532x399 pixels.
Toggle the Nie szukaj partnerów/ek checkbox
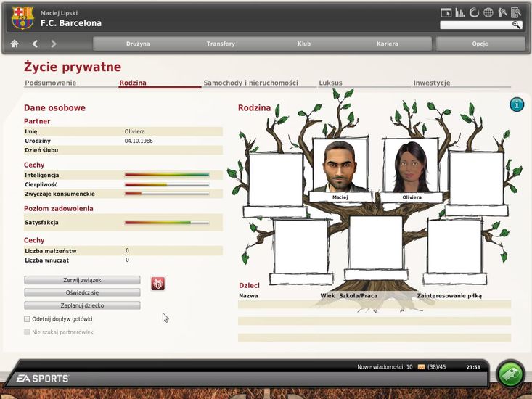[27, 332]
